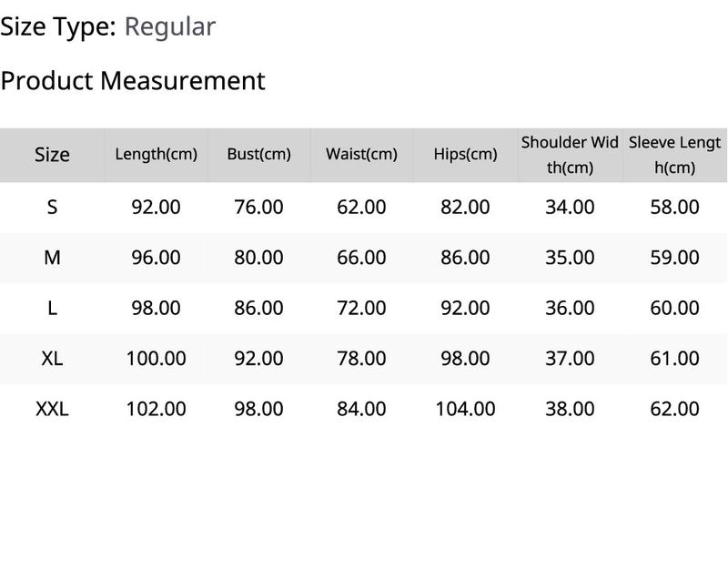Select the XL size row label
The width and height of the screenshot is (728, 580).
tap(52, 359)
